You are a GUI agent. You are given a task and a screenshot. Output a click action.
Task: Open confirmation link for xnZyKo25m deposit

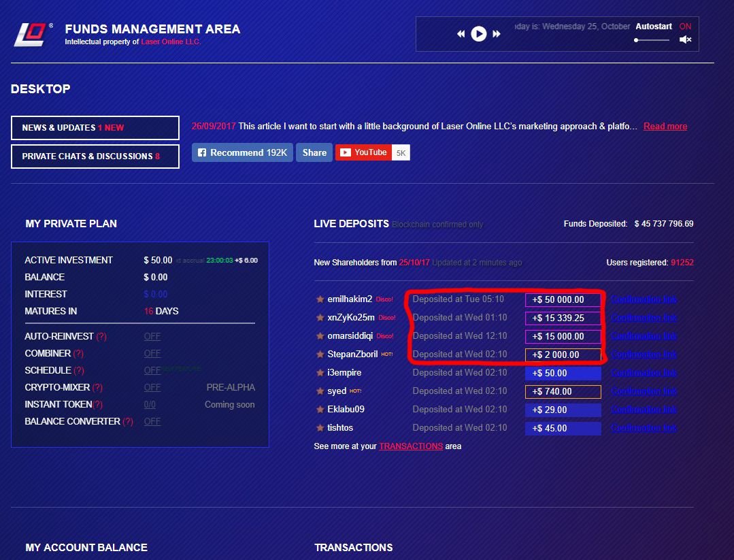(644, 318)
